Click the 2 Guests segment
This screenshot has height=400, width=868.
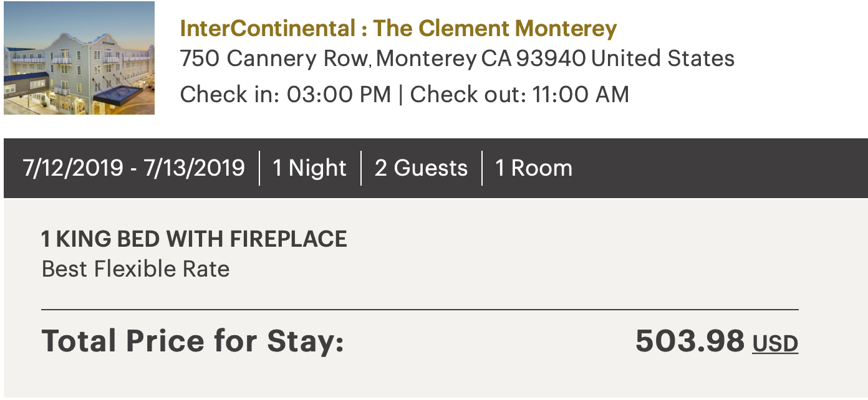tap(421, 168)
